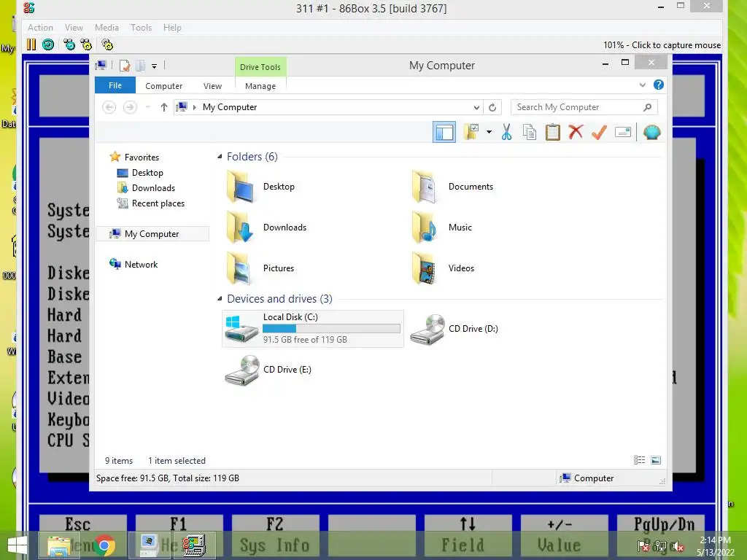Screen dimensions: 747x560
Task: Switch to details view via status bar icon
Action: [639, 459]
